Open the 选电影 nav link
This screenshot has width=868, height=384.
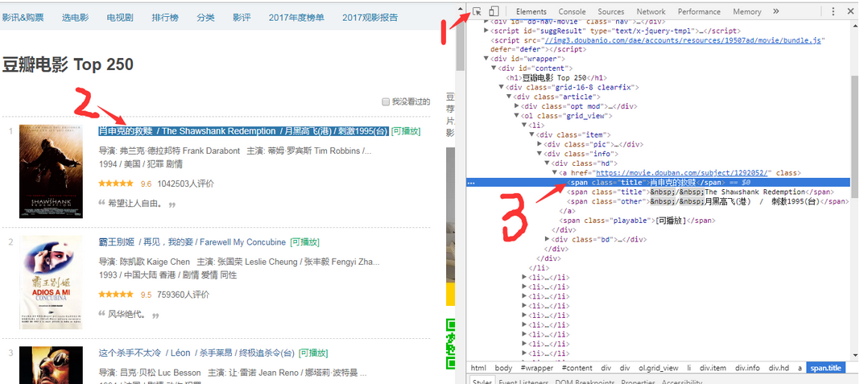coord(76,17)
